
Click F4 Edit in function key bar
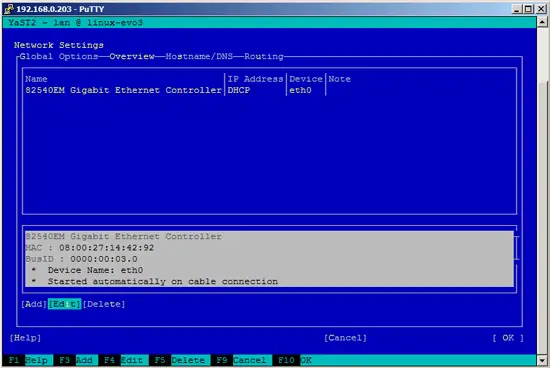(x=123, y=360)
